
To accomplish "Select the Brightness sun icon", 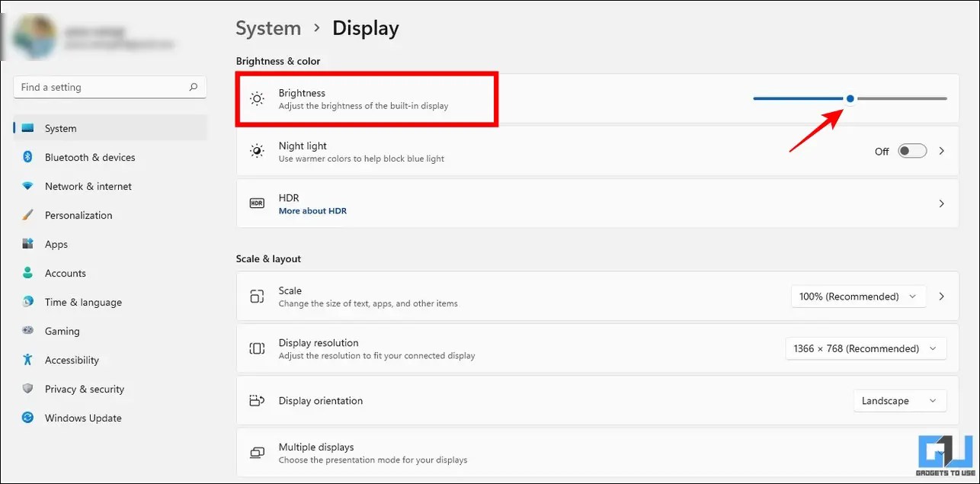I will tap(257, 98).
